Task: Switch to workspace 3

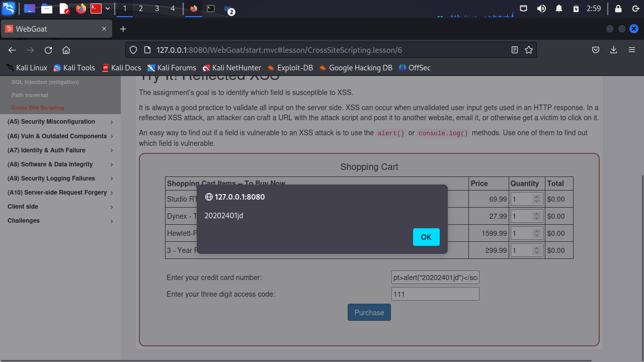Action: pyautogui.click(x=157, y=9)
